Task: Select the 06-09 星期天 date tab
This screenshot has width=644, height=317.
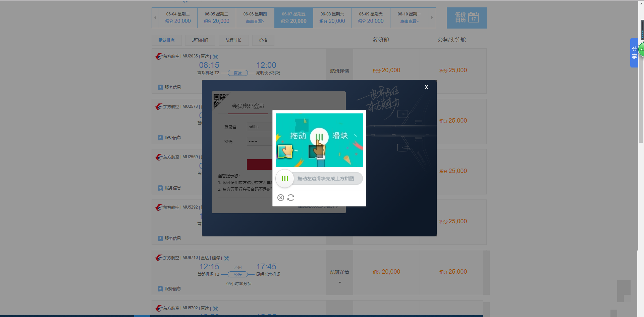Action: coord(371,18)
